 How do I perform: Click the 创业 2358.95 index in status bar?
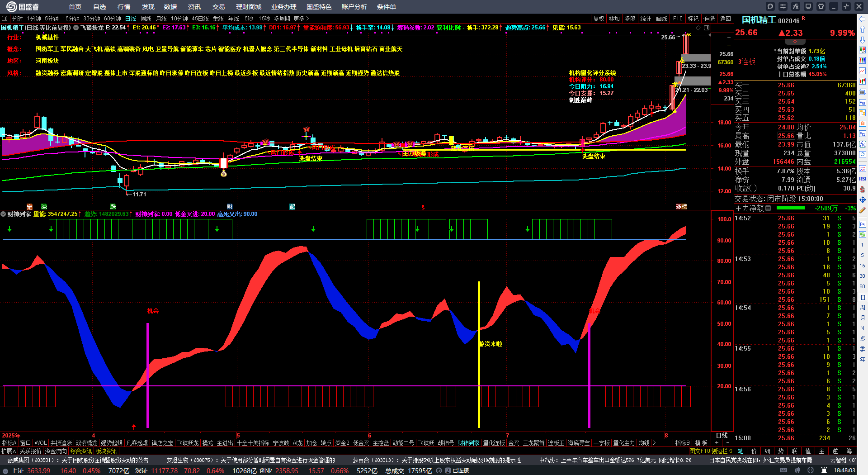pyautogui.click(x=279, y=470)
